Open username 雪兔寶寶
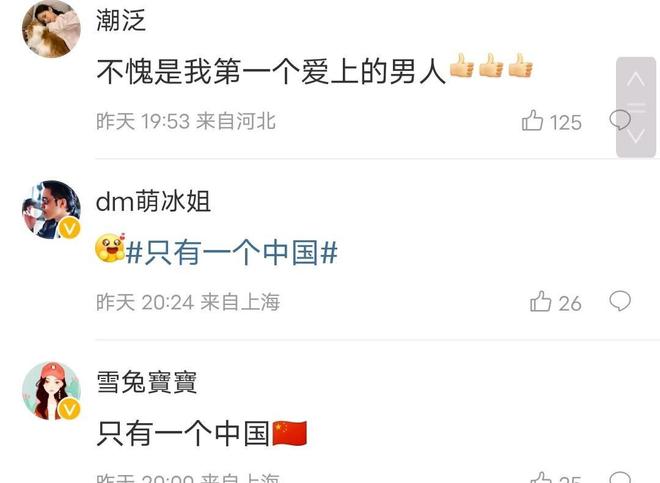The width and height of the screenshot is (660, 483). coord(146,382)
